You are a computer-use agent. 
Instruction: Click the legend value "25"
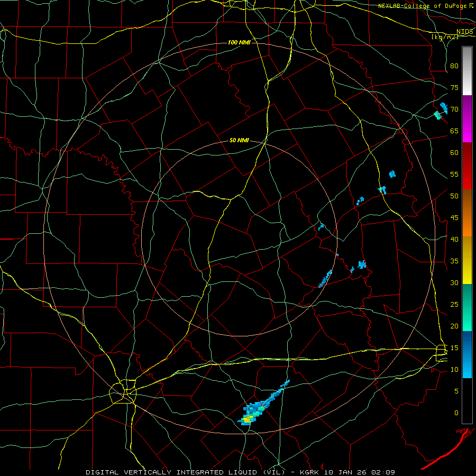tap(454, 305)
